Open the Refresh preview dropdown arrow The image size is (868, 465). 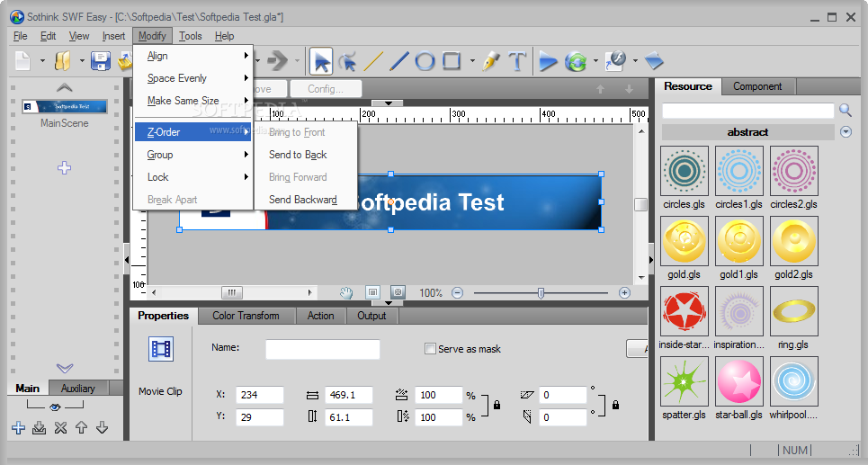click(x=595, y=61)
